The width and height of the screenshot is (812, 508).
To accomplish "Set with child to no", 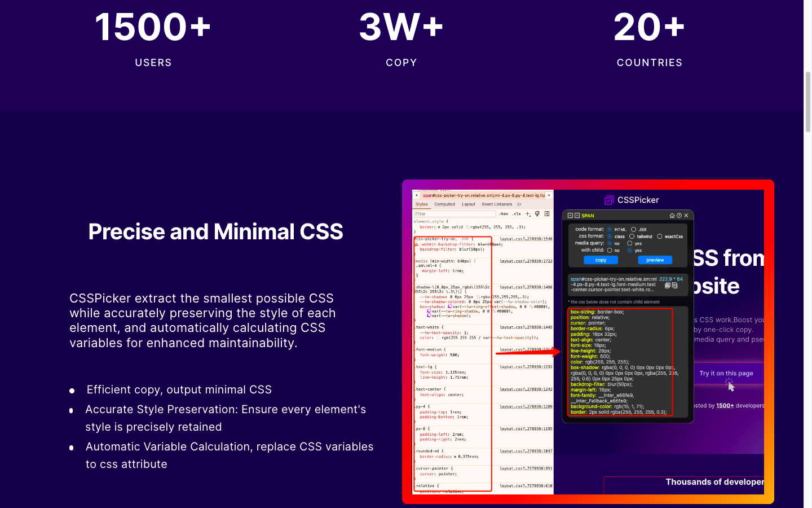I will click(610, 250).
